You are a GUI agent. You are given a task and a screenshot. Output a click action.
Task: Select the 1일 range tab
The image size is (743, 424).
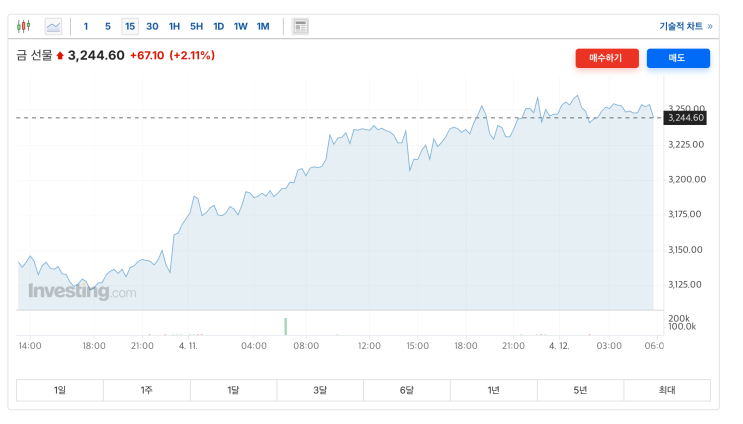click(60, 390)
